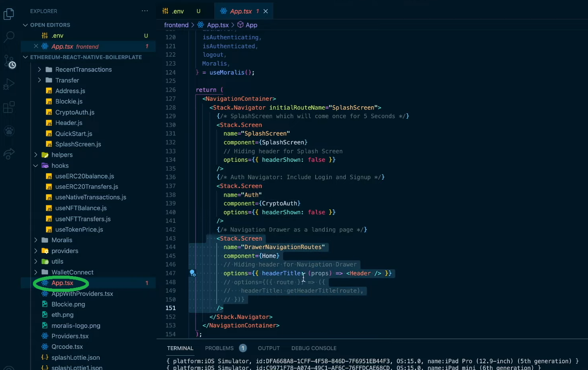This screenshot has height=370, width=588.
Task: Open the Extensions view icon
Action: pos(9,107)
